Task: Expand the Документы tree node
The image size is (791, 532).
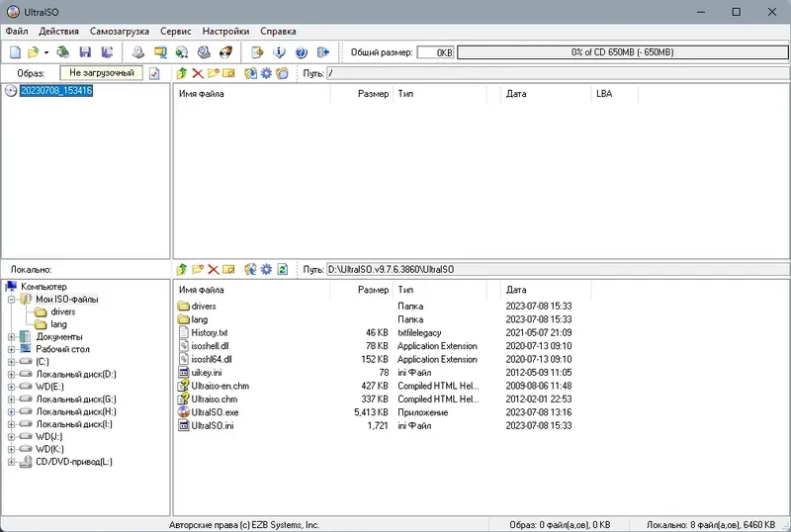Action: (11, 336)
